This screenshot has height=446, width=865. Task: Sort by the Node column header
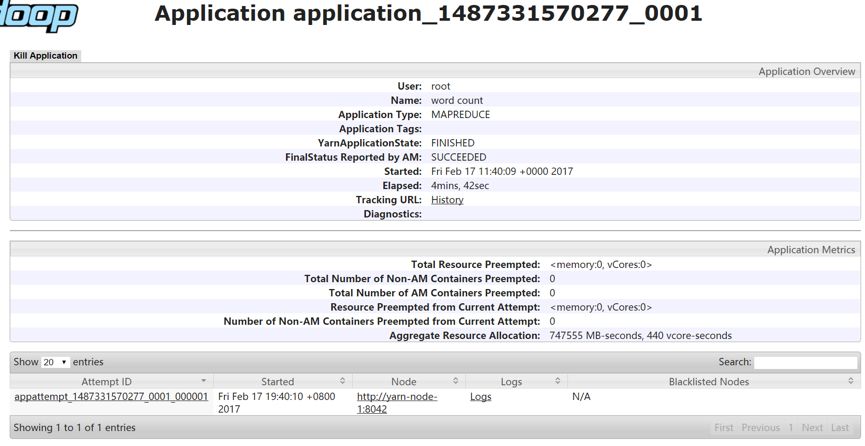pyautogui.click(x=409, y=381)
